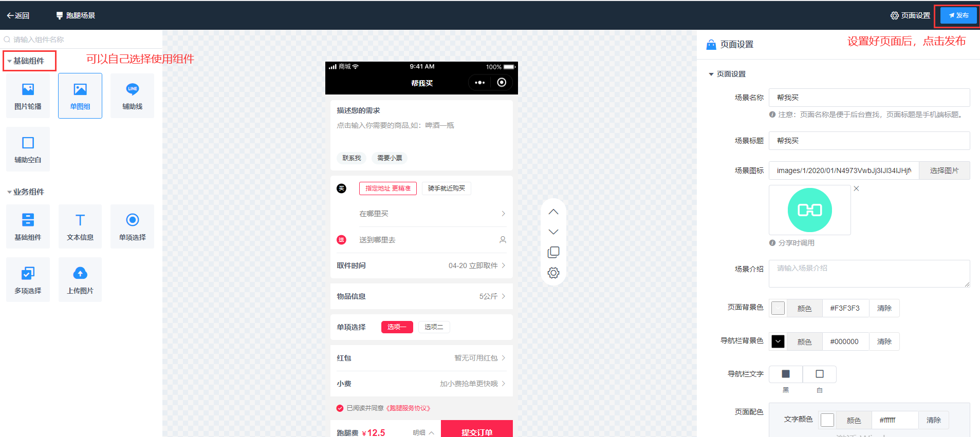Image resolution: width=980 pixels, height=437 pixels.
Task: Click the circular target icon in the phone header
Action: point(502,82)
